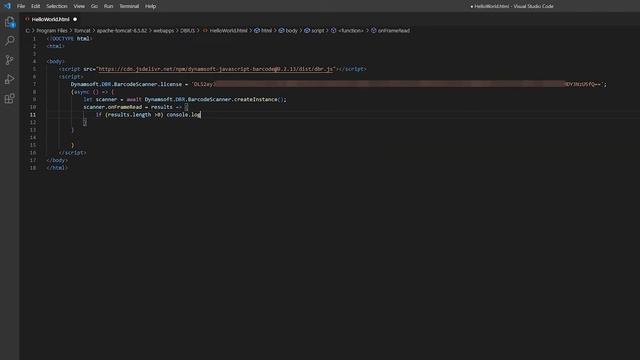The image size is (640, 360).
Task: Click the script symbol breadcrumb
Action: coord(314,31)
